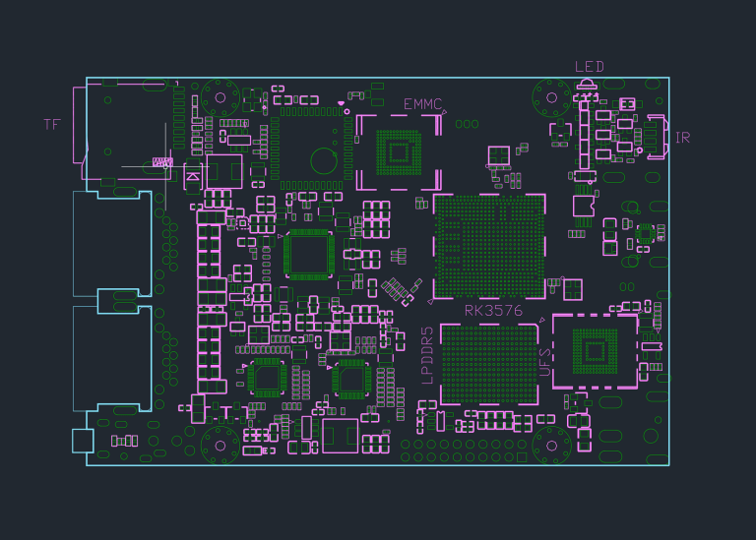The width and height of the screenshot is (756, 540).
Task: Select the diode symbol near TF slot
Action: coord(193,176)
